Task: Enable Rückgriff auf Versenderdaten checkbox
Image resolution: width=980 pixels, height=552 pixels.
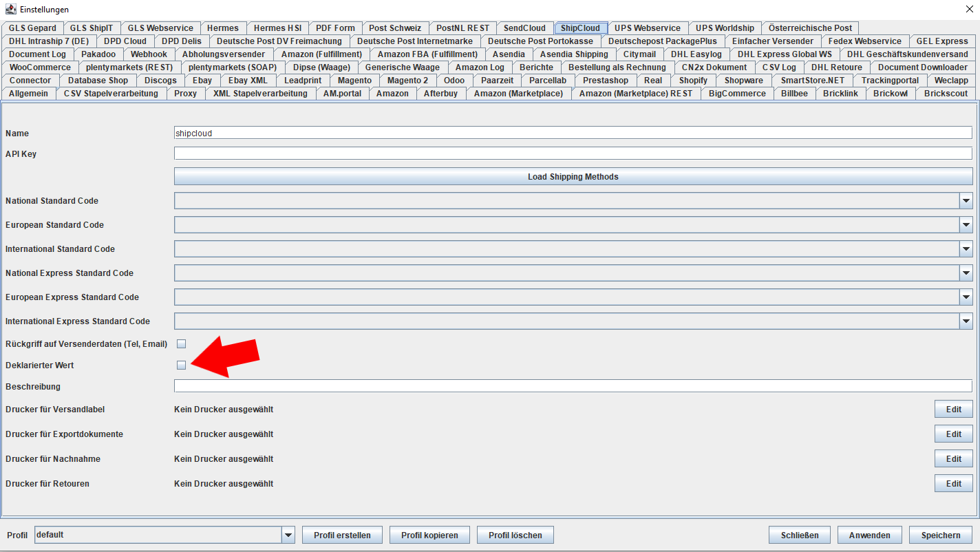Action: click(182, 343)
